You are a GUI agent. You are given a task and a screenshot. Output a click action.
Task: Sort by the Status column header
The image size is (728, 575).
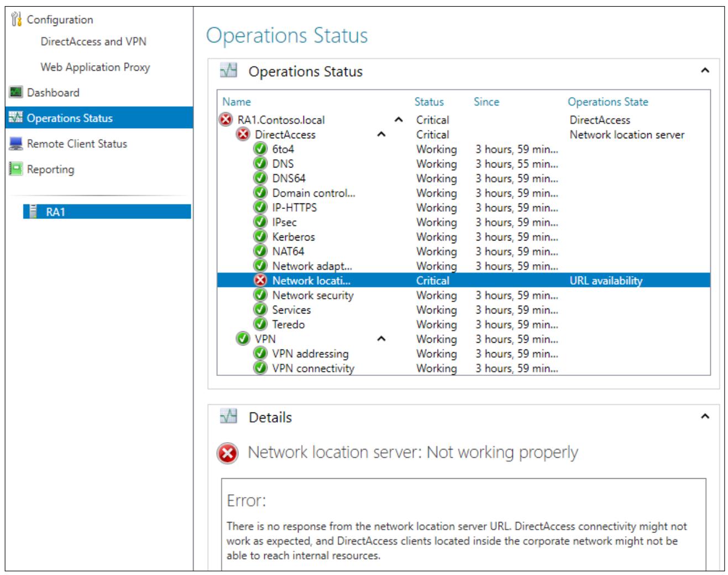point(429,102)
